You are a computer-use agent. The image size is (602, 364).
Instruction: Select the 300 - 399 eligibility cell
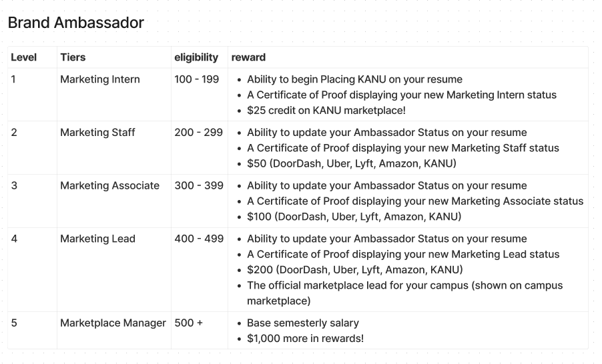tap(198, 185)
